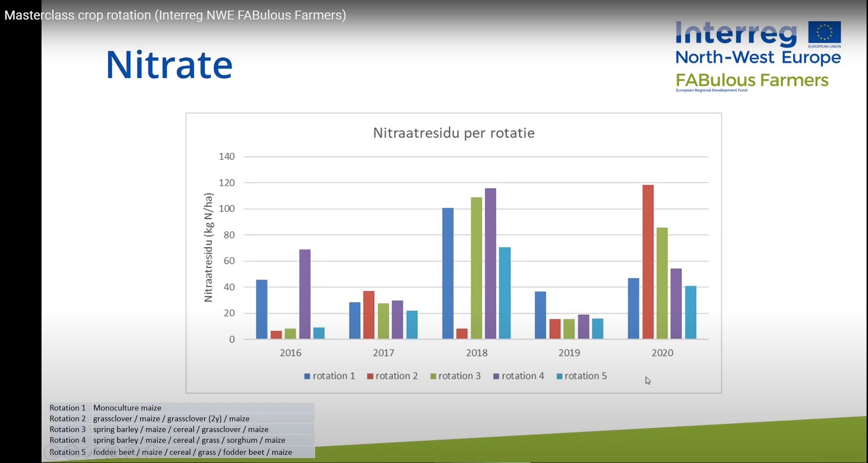Click the European Union flag emblem
Viewport: 868px width, 463px height.
[x=824, y=33]
